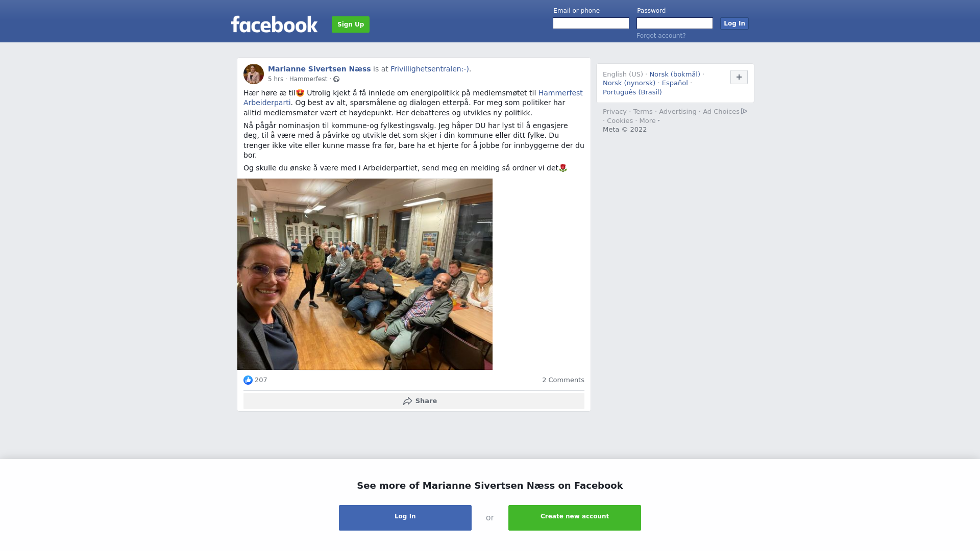Screen dimensions: 980x551
Task: Focus the Email or phone field
Action: click(x=591, y=23)
